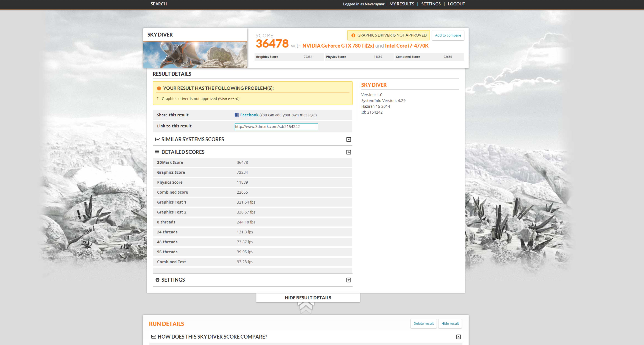Viewport: 644px width, 345px height.
Task: Open My Results page
Action: (401, 4)
